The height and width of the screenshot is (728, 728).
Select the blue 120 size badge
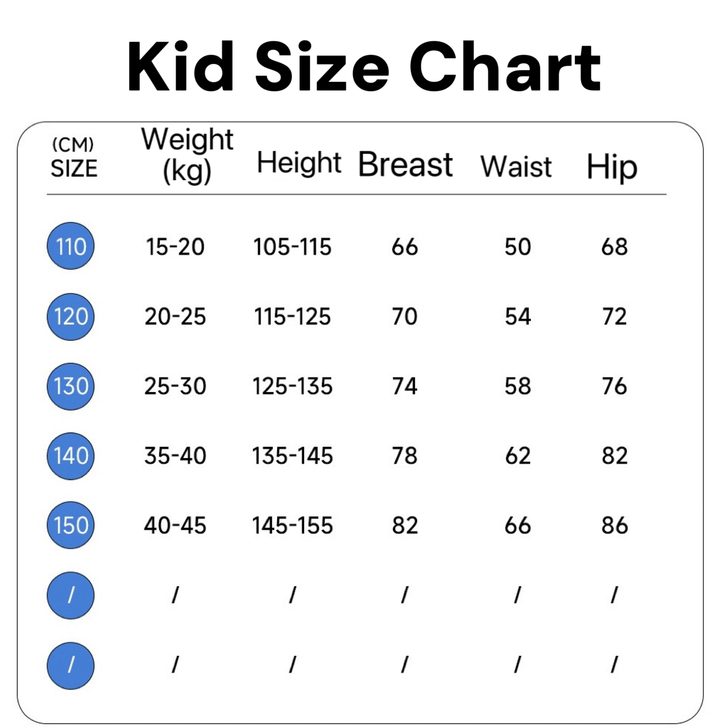coord(70,317)
